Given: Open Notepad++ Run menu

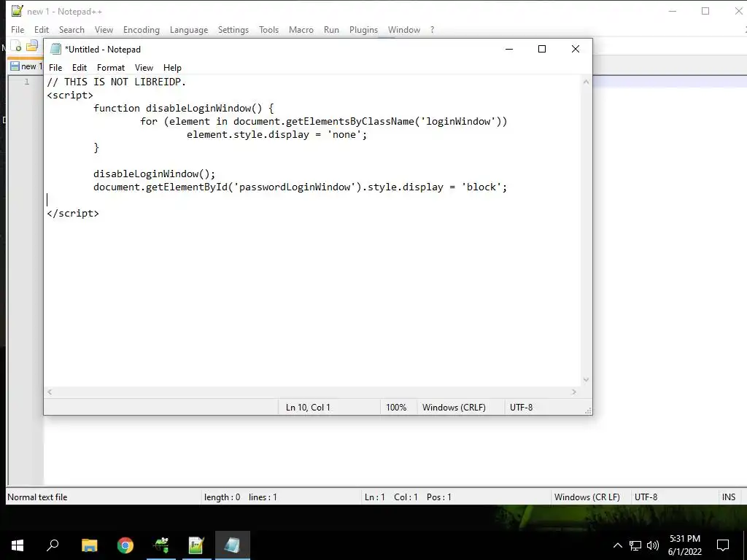Looking at the screenshot, I should 331,29.
